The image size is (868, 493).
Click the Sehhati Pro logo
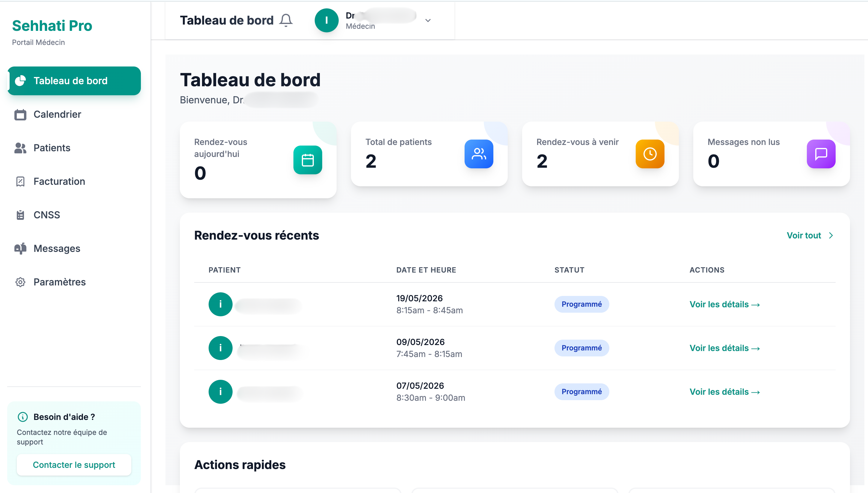click(52, 26)
